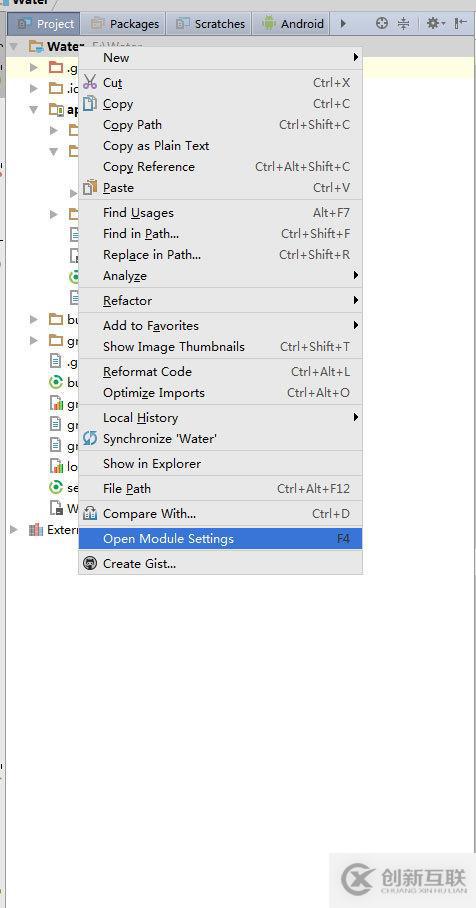Click the scissors Cut icon
The width and height of the screenshot is (476, 908).
(90, 82)
